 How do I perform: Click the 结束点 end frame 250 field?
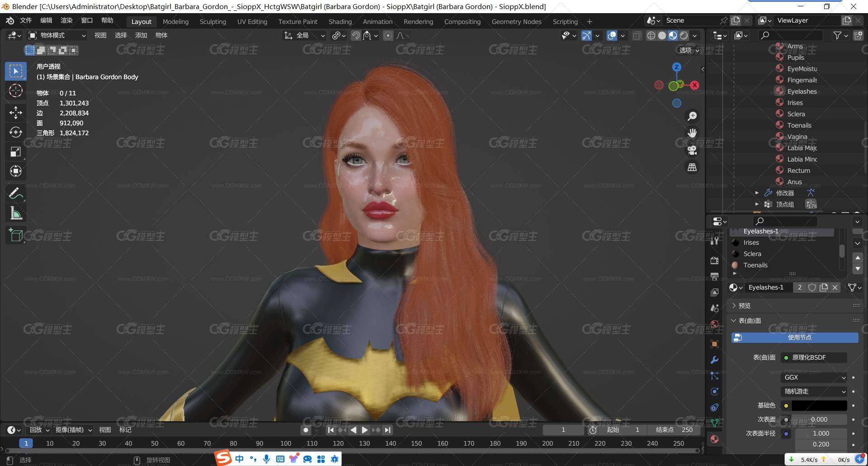pos(675,430)
